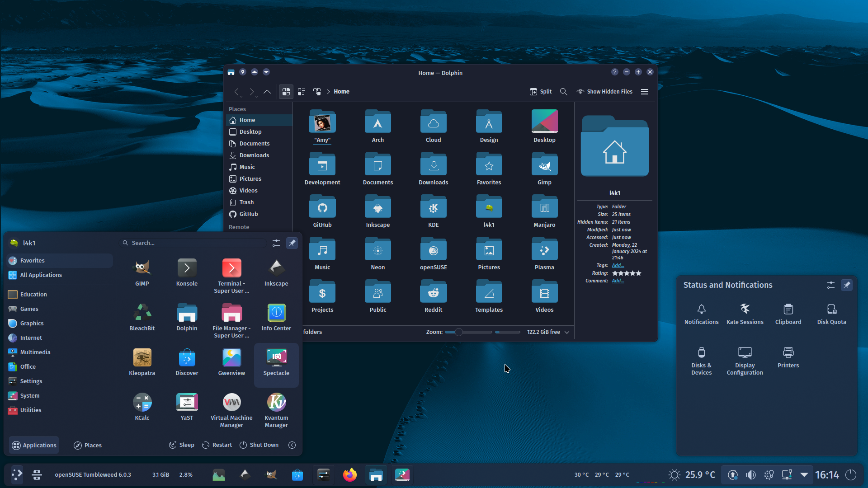Set rating using the star row
Viewport: 868px width, 488px height.
[x=627, y=273]
